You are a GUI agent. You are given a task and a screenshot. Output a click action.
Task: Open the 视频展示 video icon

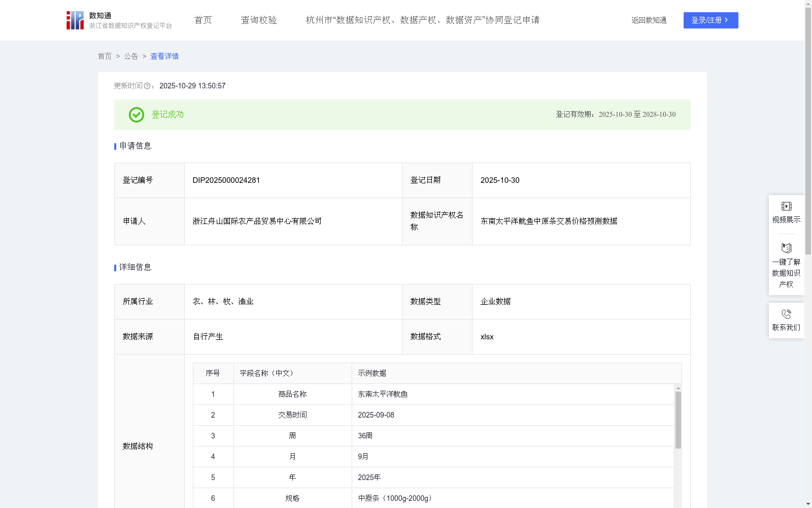click(x=787, y=206)
